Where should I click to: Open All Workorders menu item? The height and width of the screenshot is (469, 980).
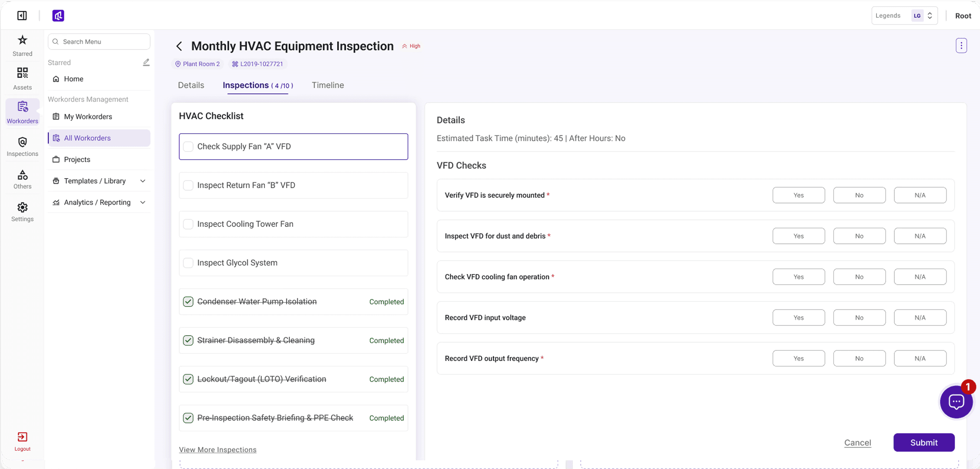coord(99,138)
